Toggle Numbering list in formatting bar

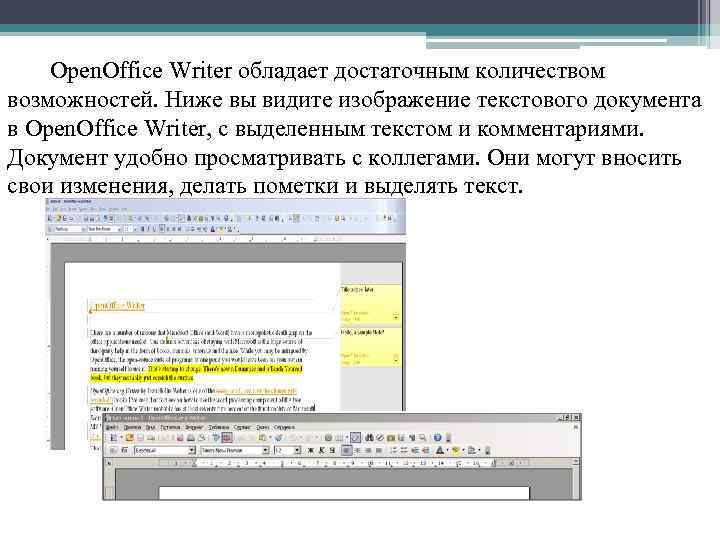click(394, 450)
